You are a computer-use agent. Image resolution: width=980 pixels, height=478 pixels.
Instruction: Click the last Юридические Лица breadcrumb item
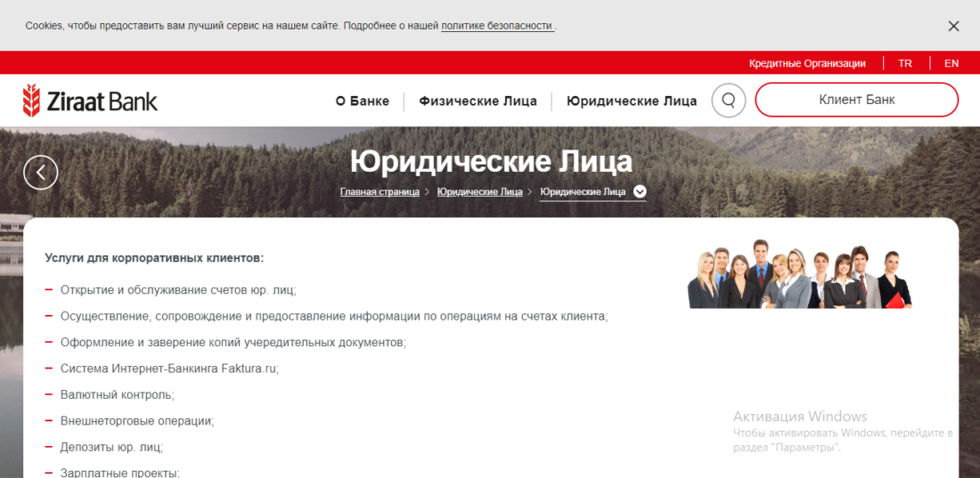tap(583, 191)
